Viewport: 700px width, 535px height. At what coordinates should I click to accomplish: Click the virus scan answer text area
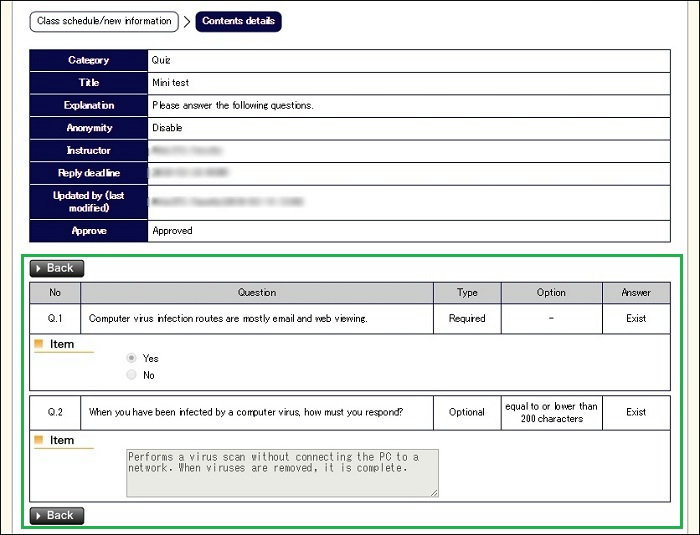coord(282,472)
